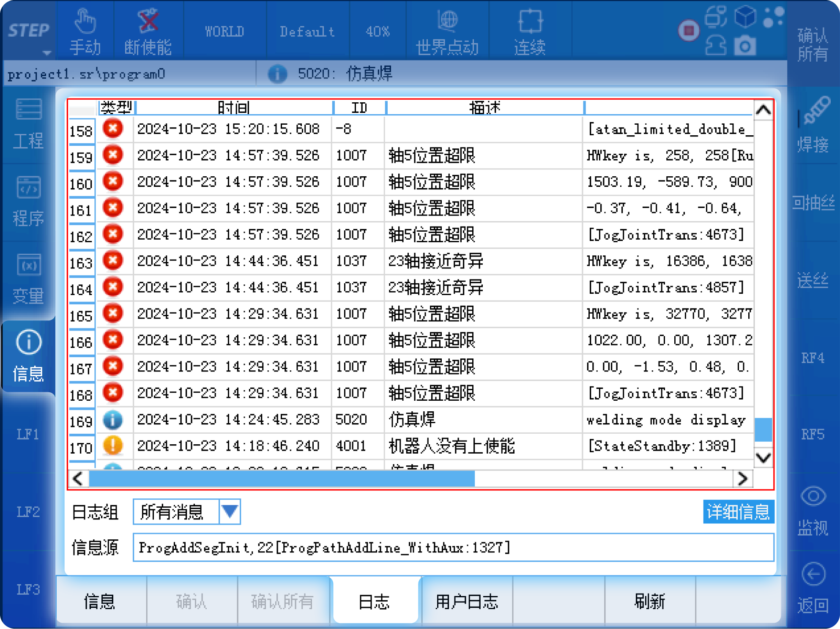This screenshot has height=629, width=840.
Task: Click the 确认所有 bottom tab
Action: [x=283, y=601]
